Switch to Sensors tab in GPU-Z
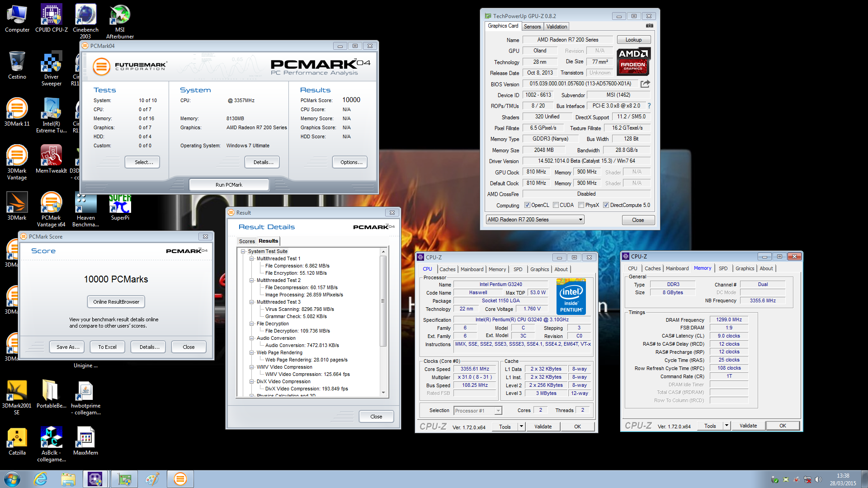 532,27
